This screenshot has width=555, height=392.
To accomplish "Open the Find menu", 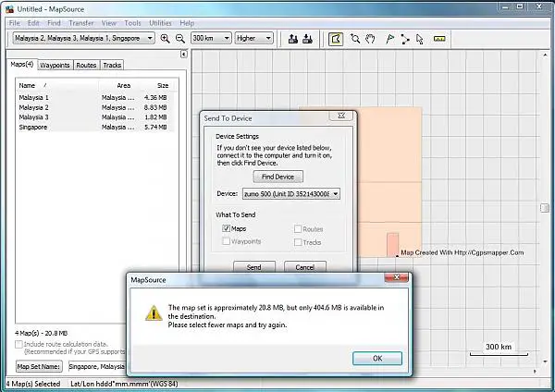I will point(54,23).
